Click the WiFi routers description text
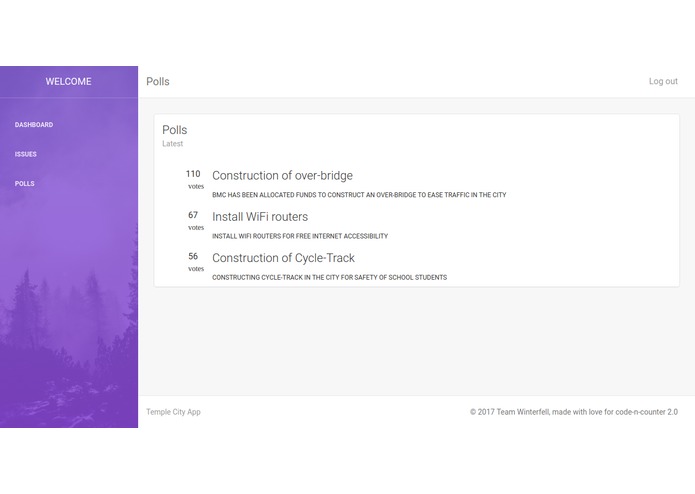The image size is (695, 494). pyautogui.click(x=300, y=236)
